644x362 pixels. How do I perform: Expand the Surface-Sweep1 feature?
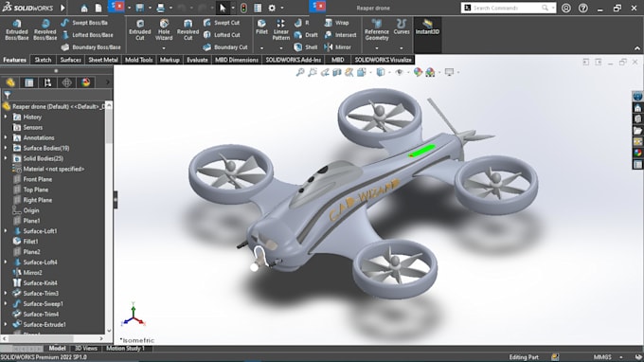point(6,303)
